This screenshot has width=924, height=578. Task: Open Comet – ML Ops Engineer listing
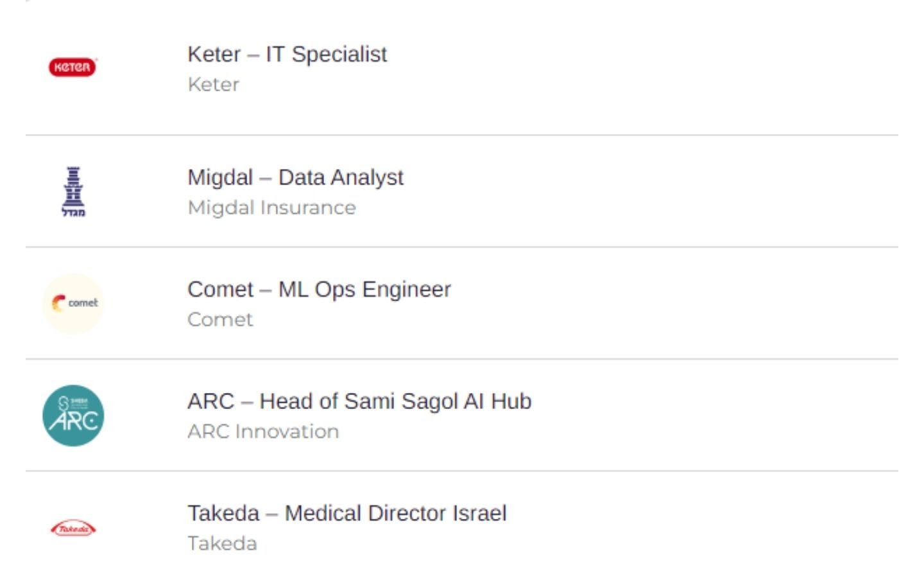tap(319, 289)
